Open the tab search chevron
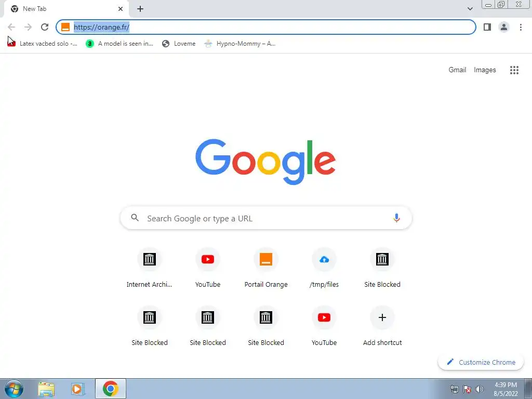Viewport: 532px width, 399px height. [x=470, y=9]
